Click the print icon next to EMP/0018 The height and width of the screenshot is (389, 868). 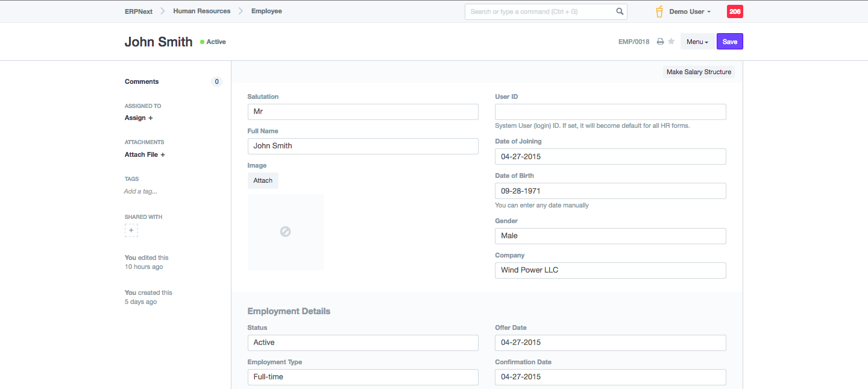point(660,42)
